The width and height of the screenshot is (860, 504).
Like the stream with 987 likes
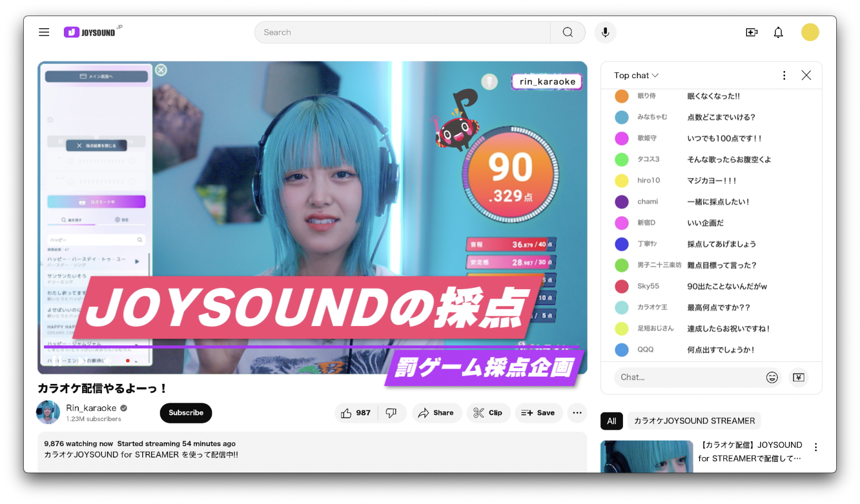(x=356, y=413)
